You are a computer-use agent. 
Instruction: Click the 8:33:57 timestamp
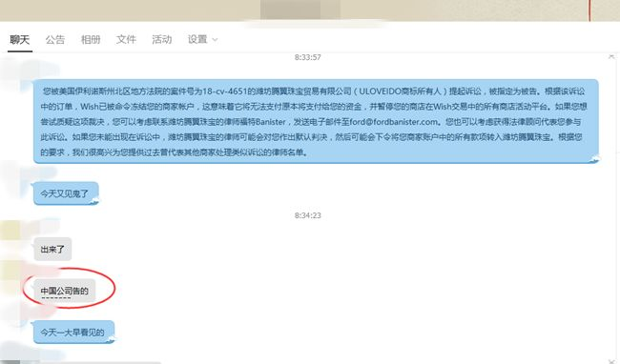tap(308, 57)
